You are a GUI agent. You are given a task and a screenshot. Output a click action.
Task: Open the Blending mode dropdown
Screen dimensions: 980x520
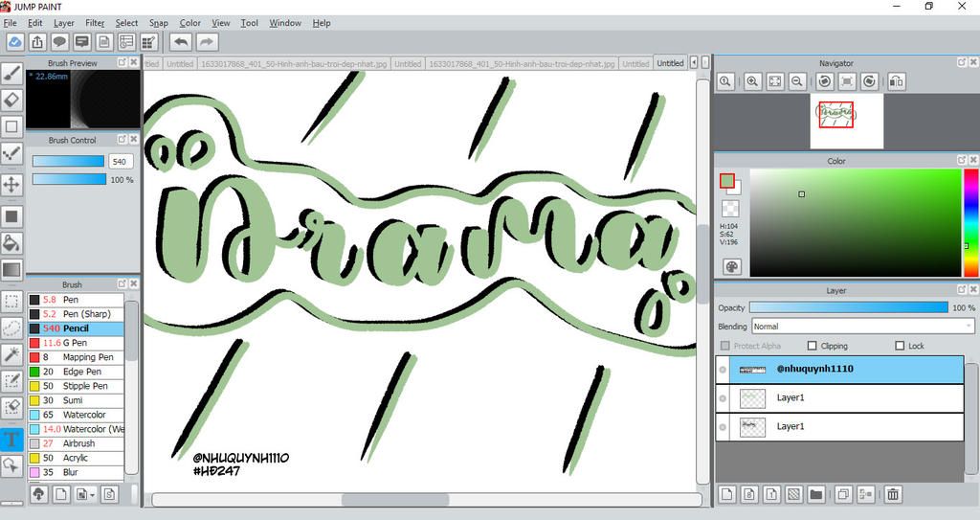coord(863,327)
